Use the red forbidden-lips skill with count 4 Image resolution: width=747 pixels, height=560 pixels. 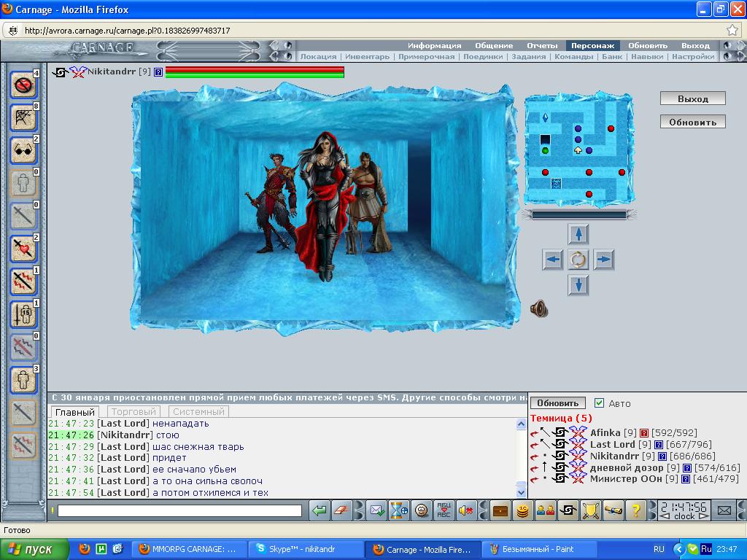(23, 85)
